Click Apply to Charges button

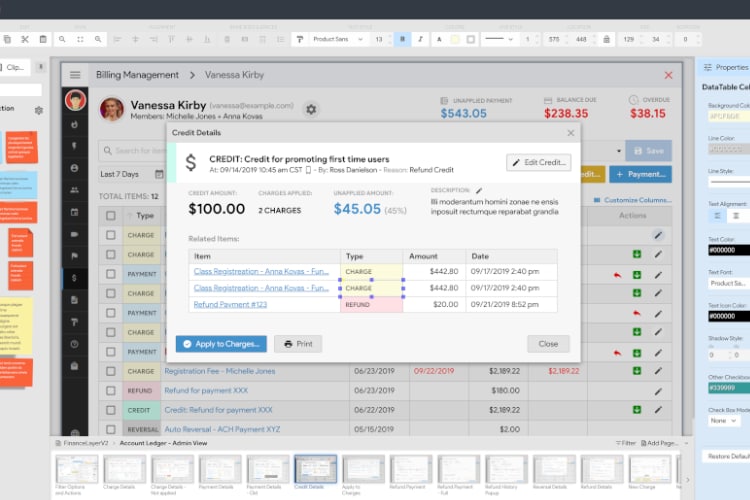(x=221, y=344)
